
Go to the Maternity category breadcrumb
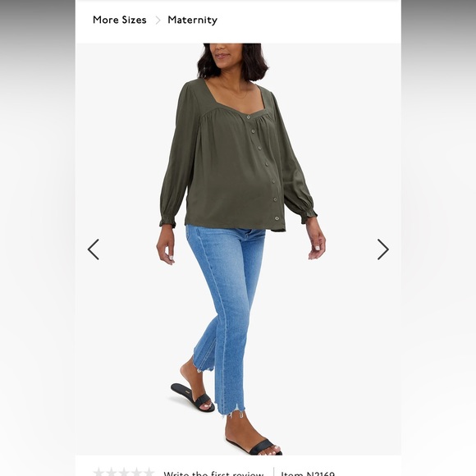(x=193, y=20)
